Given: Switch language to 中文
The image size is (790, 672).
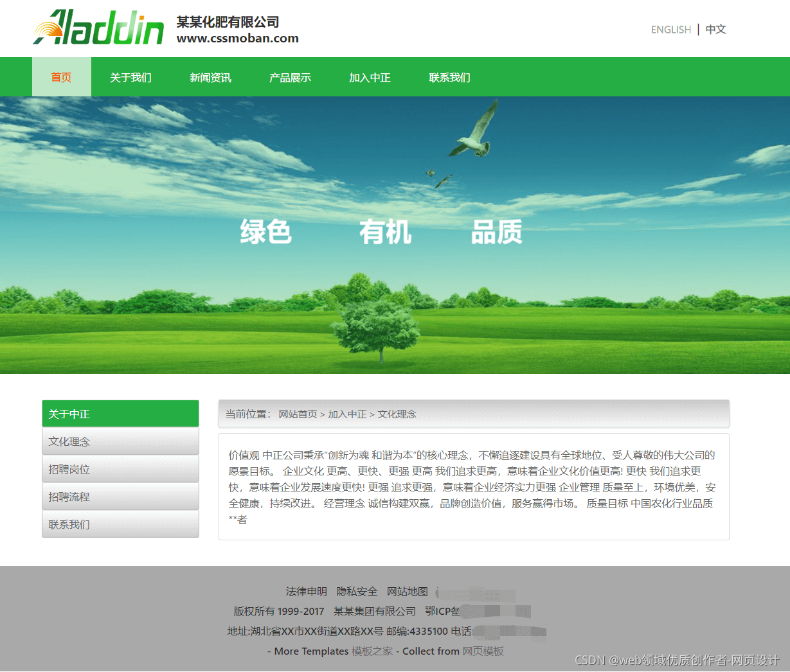Looking at the screenshot, I should pyautogui.click(x=715, y=30).
